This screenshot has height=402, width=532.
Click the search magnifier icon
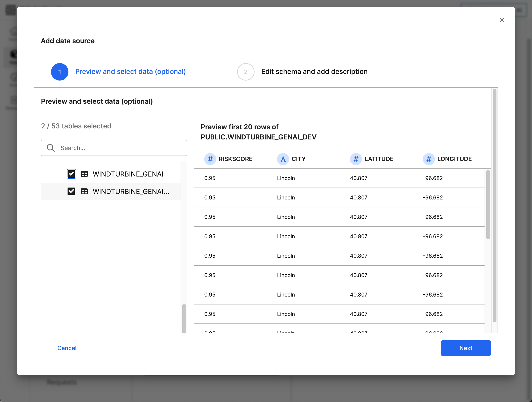(x=51, y=148)
